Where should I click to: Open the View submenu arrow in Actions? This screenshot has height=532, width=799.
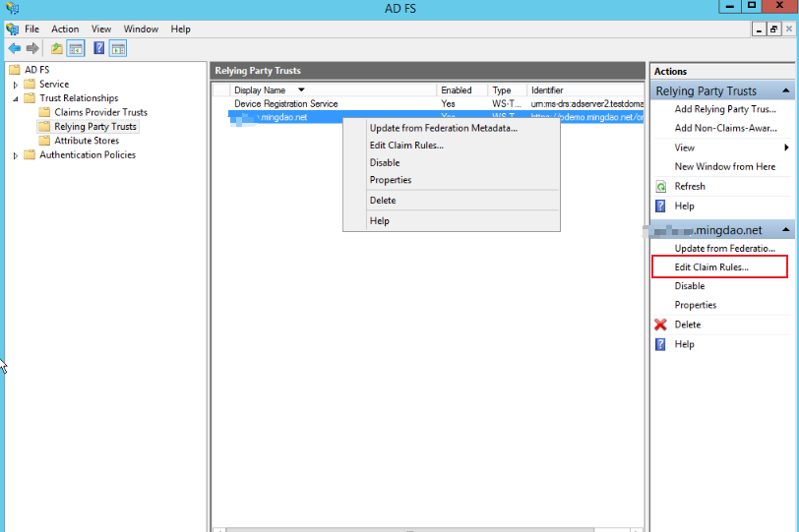click(x=787, y=148)
